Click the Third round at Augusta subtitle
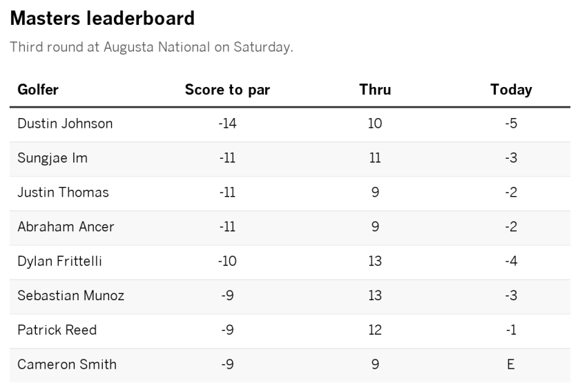Image resolution: width=580 pixels, height=392 pixels. [151, 48]
